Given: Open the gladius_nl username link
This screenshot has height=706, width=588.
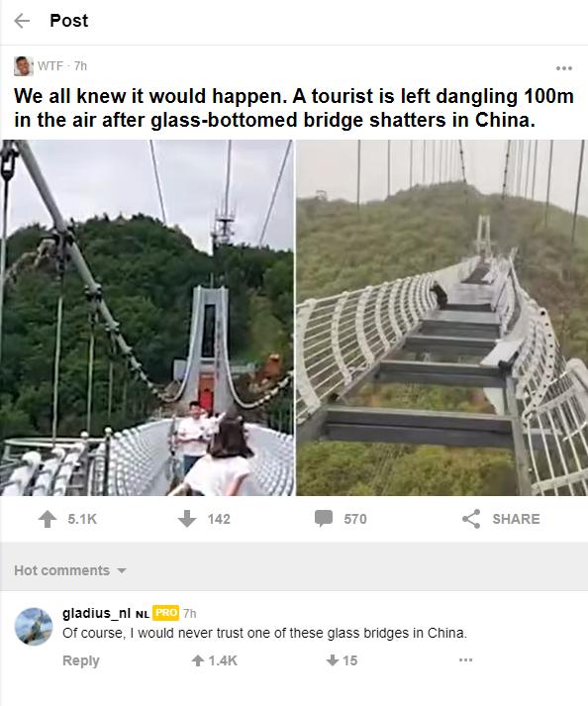Looking at the screenshot, I should (x=96, y=613).
